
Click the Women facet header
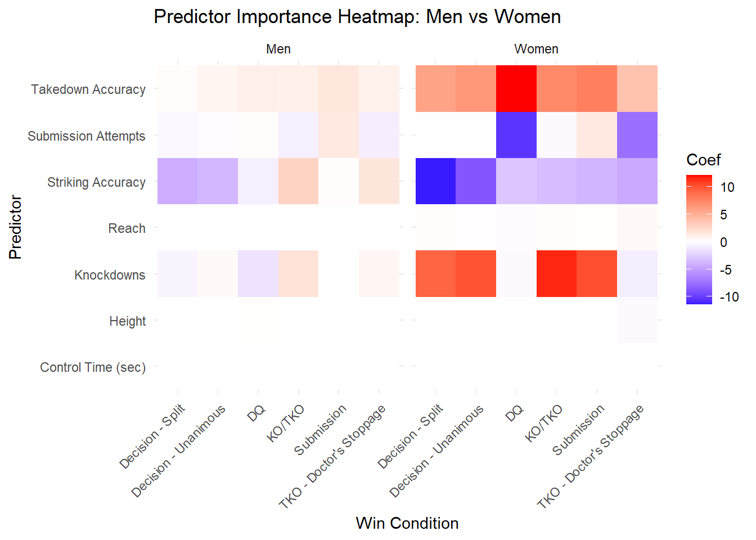(536, 49)
